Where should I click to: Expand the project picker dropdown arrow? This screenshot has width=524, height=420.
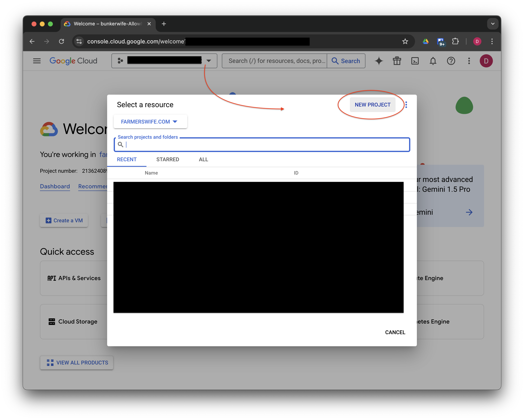(209, 61)
